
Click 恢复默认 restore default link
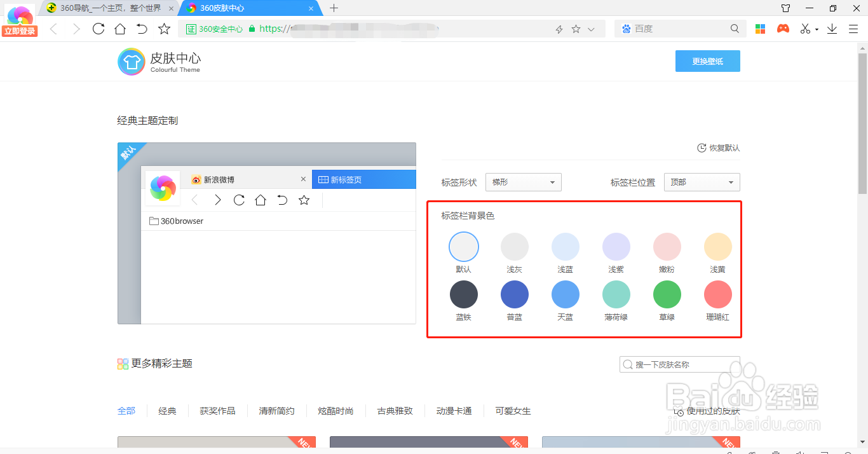coord(719,148)
